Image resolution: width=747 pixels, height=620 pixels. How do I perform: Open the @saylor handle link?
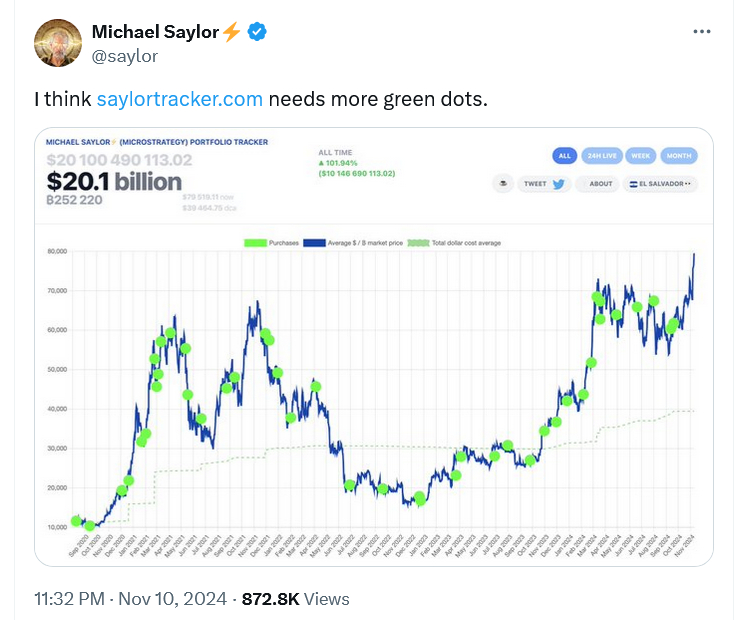tap(125, 56)
